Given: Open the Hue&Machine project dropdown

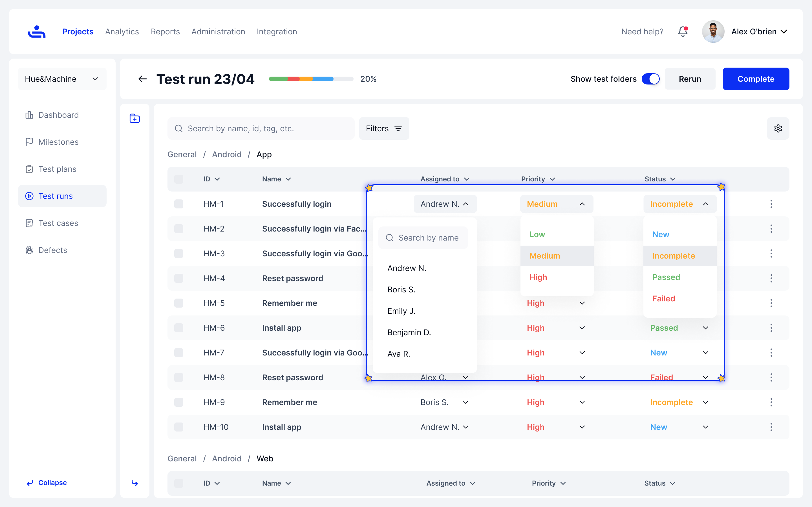Looking at the screenshot, I should [x=62, y=79].
